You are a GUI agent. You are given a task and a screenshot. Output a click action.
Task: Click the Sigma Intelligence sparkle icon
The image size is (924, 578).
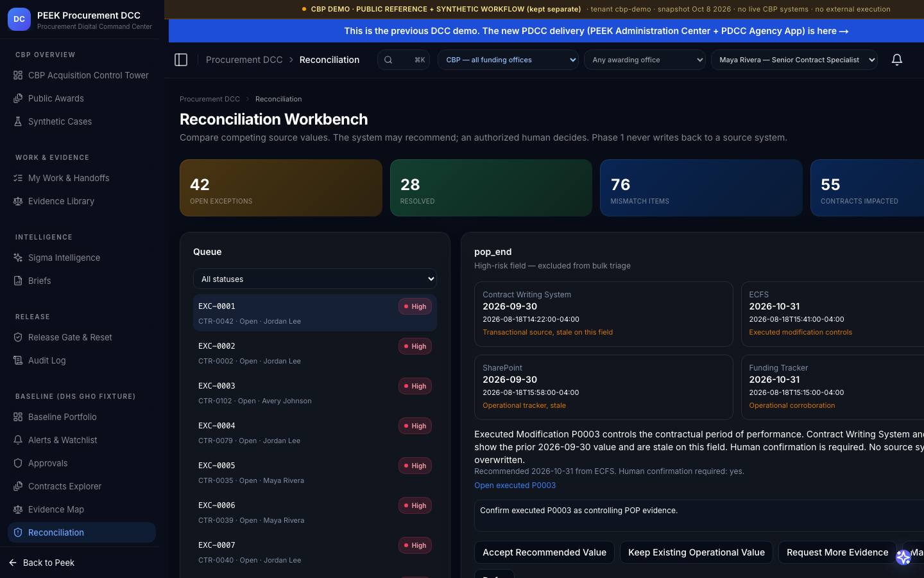[18, 258]
